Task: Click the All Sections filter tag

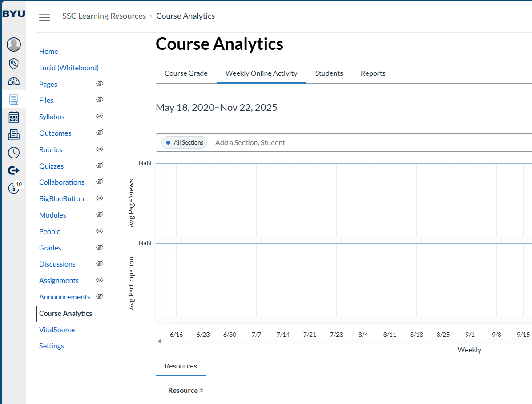Action: (185, 142)
